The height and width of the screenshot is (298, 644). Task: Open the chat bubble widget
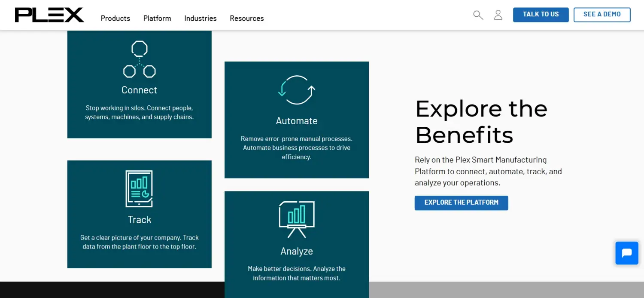(x=627, y=253)
